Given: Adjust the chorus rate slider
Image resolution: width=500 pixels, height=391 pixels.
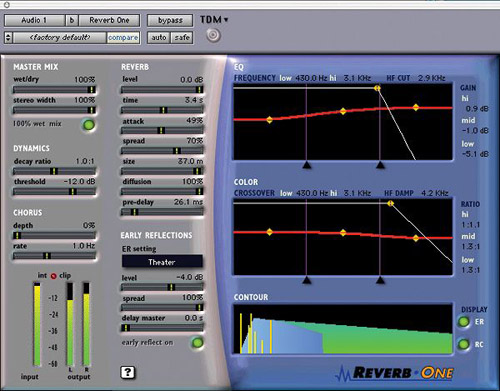Looking at the screenshot, I should 54,256.
